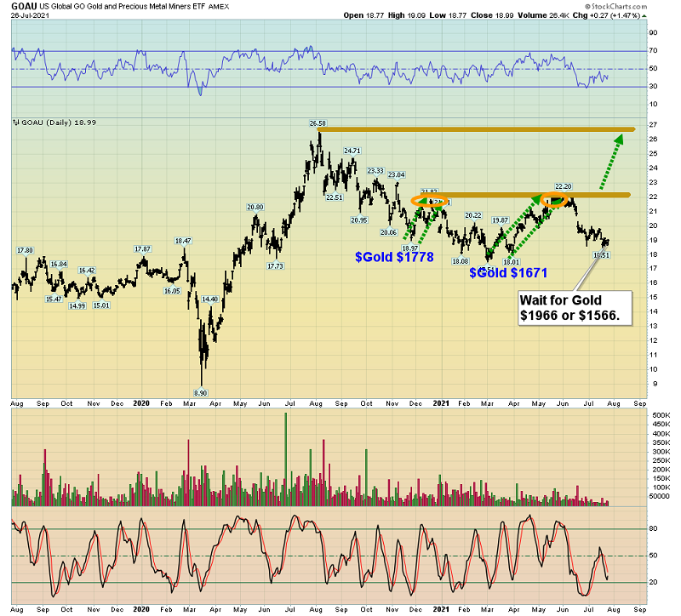Click the 16.05 price label

click(172, 291)
